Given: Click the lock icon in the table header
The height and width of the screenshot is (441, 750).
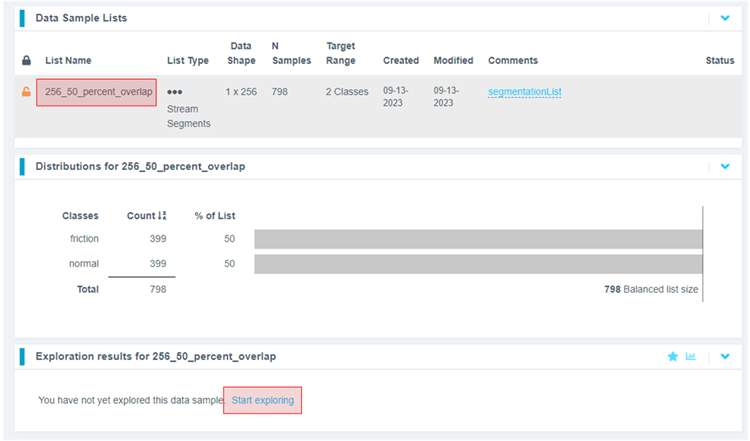Looking at the screenshot, I should pos(26,61).
